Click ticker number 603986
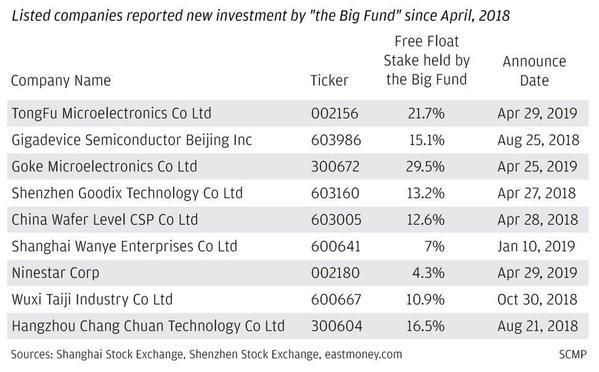 [x=336, y=140]
